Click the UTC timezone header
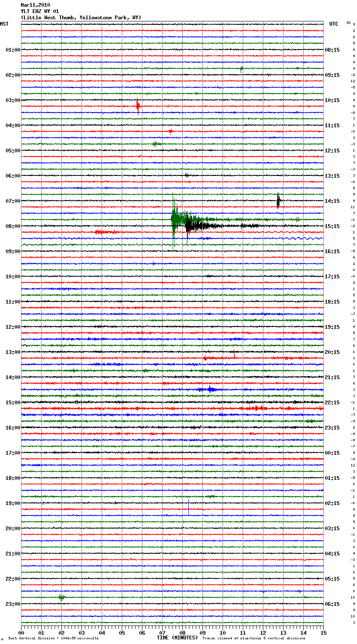The width and height of the screenshot is (357, 644). coord(334,24)
